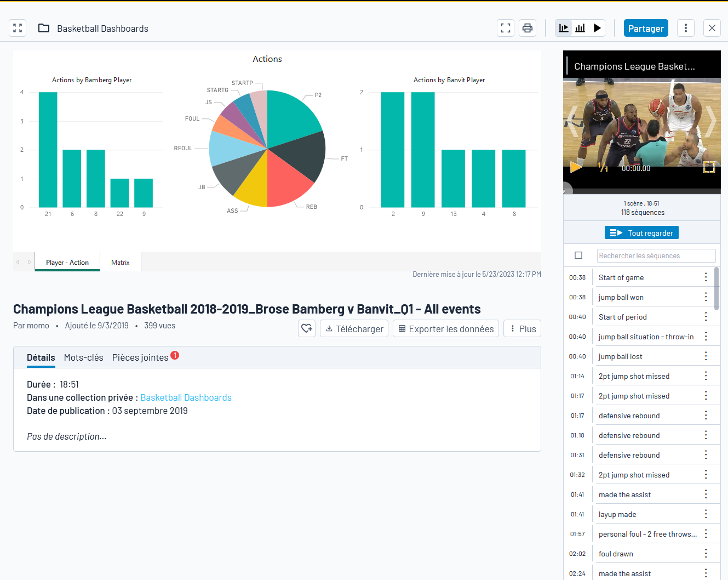The height and width of the screenshot is (580, 728).
Task: Click the Télécharger button
Action: pyautogui.click(x=354, y=328)
